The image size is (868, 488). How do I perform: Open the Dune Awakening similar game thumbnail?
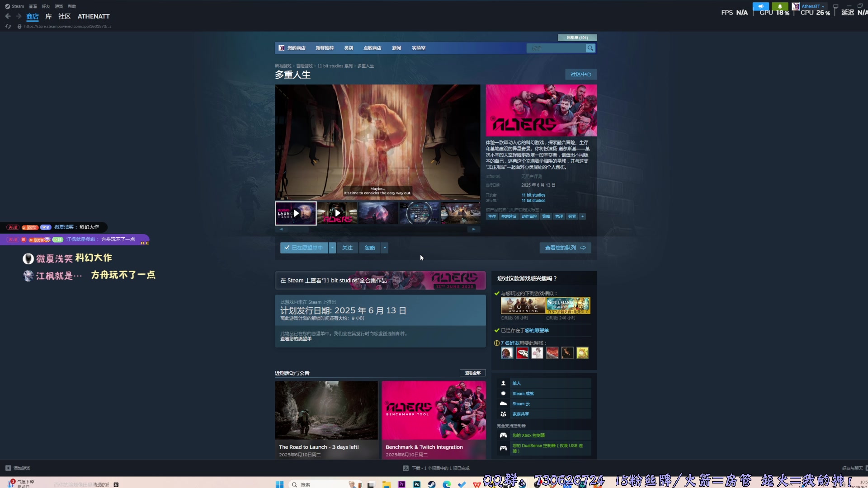click(x=523, y=305)
